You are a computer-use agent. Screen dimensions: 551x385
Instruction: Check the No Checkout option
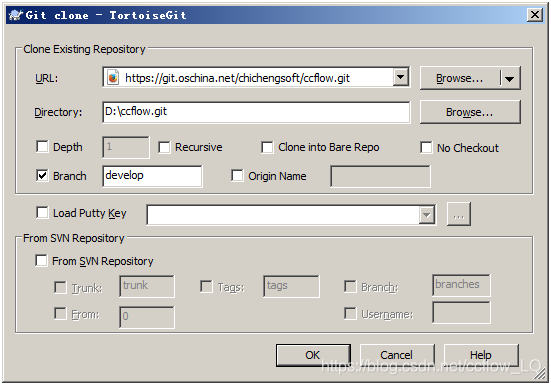click(x=426, y=148)
